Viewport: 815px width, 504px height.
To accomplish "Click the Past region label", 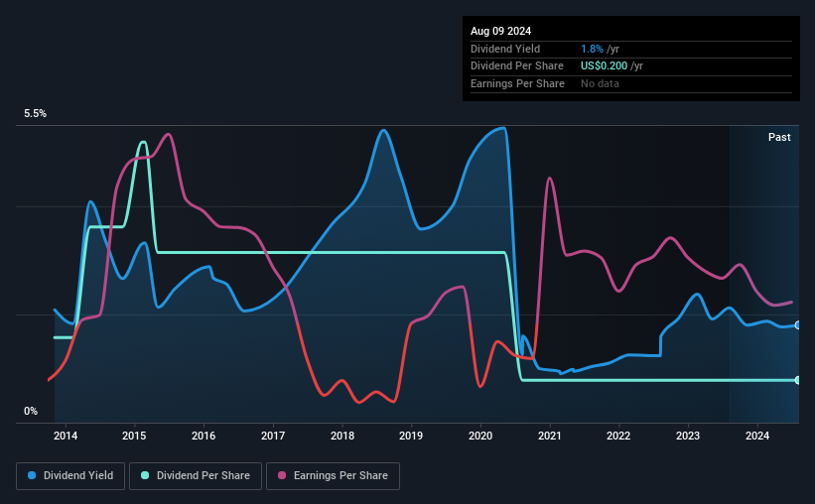I will (x=779, y=137).
